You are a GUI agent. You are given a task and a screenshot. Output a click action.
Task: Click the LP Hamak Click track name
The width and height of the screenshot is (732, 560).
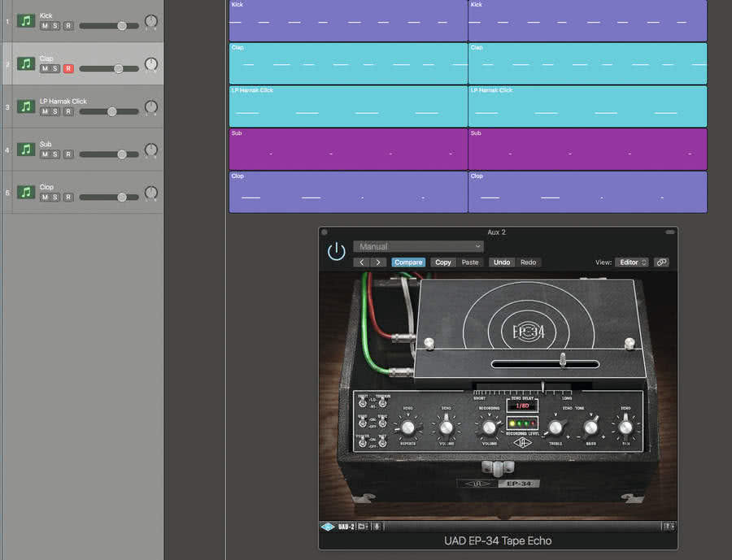63,102
